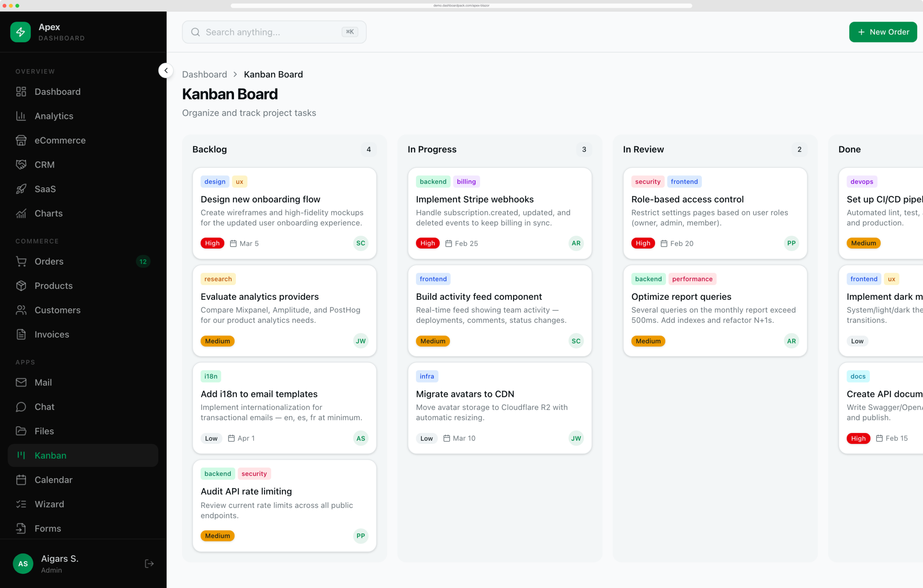923x588 pixels.
Task: Click the SC avatar on onboarding flow card
Action: pos(360,243)
